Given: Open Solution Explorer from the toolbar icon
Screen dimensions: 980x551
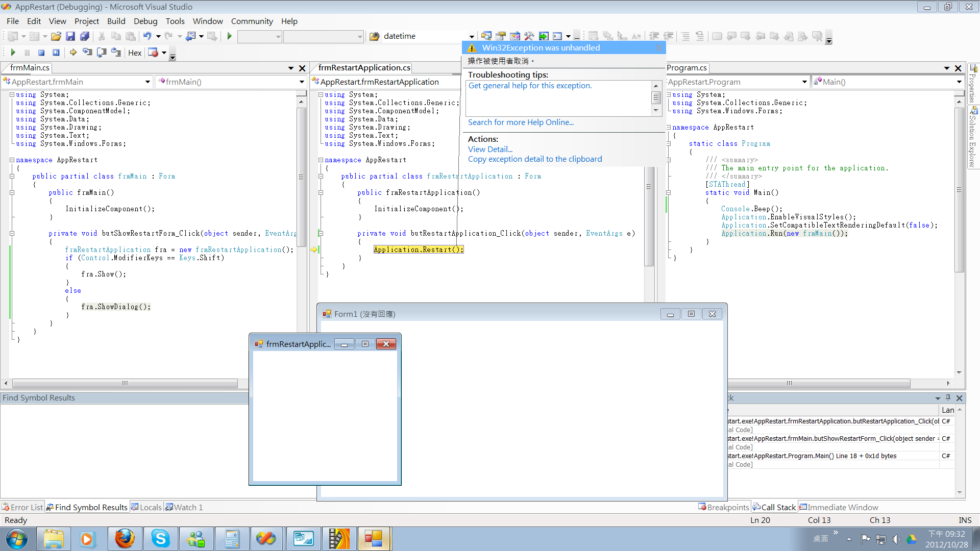Looking at the screenshot, I should tap(486, 36).
